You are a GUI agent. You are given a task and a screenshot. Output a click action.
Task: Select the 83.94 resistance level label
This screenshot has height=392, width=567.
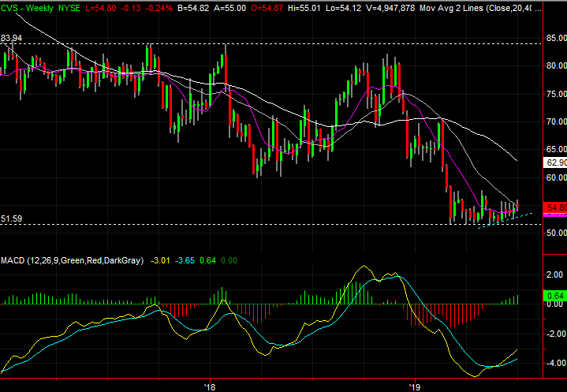click(12, 38)
